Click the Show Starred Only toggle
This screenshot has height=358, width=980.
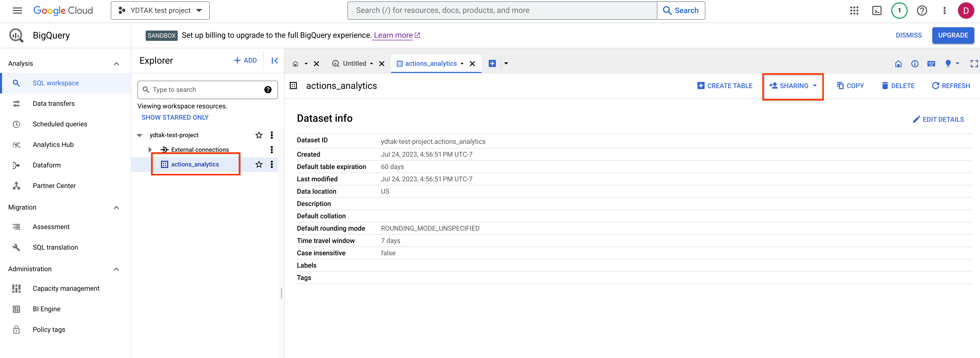[175, 117]
